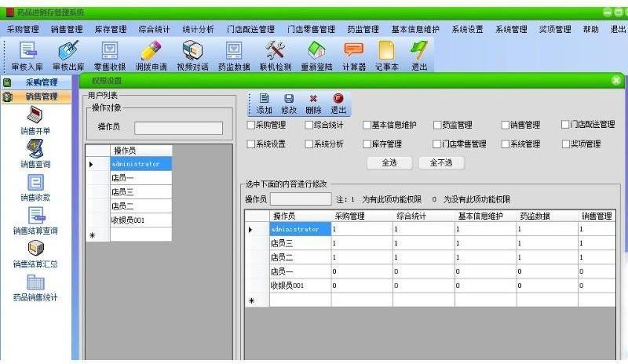Click the 添加 icon in permission dialog
628x364 pixels.
click(x=264, y=104)
